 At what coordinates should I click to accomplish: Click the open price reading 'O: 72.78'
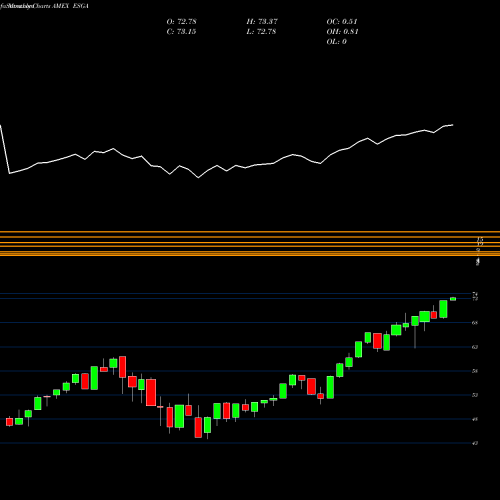coord(181,22)
